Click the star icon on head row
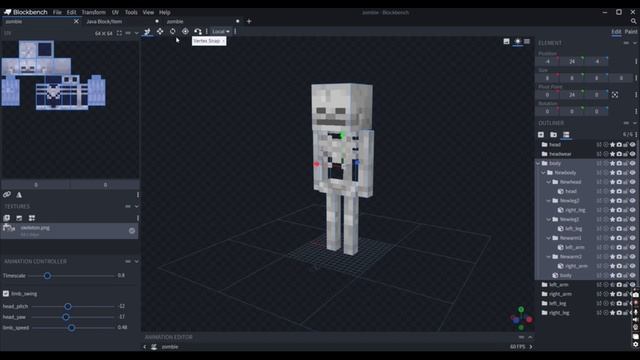The image size is (640, 360). [613, 144]
